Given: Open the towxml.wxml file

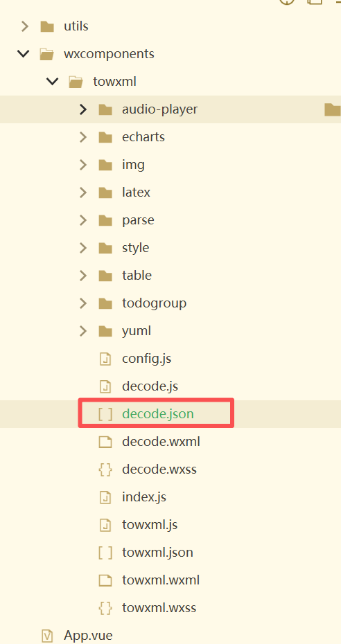Looking at the screenshot, I should tap(161, 580).
